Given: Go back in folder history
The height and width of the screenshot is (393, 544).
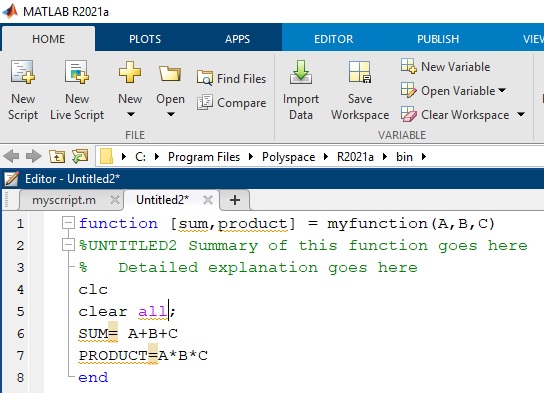Looking at the screenshot, I should (11, 156).
